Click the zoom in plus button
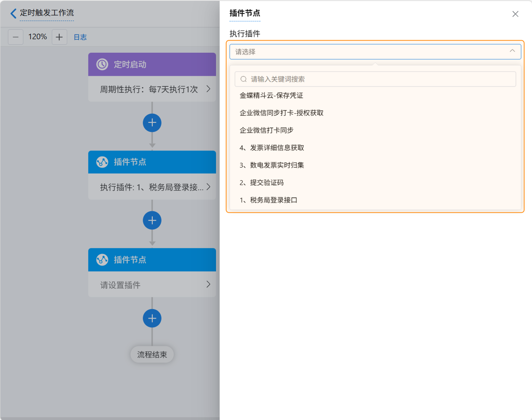The image size is (532, 420). point(59,37)
